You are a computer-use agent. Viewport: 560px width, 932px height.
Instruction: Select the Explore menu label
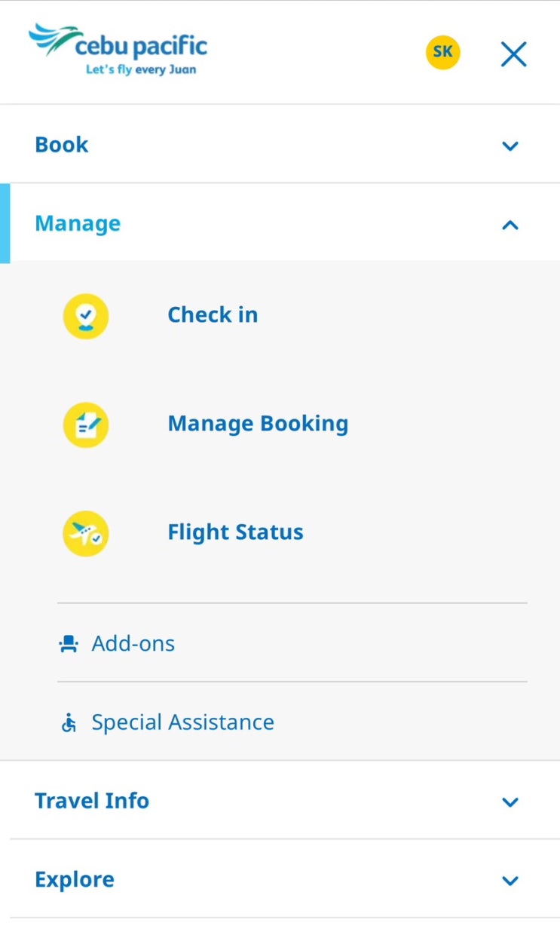[x=75, y=879]
